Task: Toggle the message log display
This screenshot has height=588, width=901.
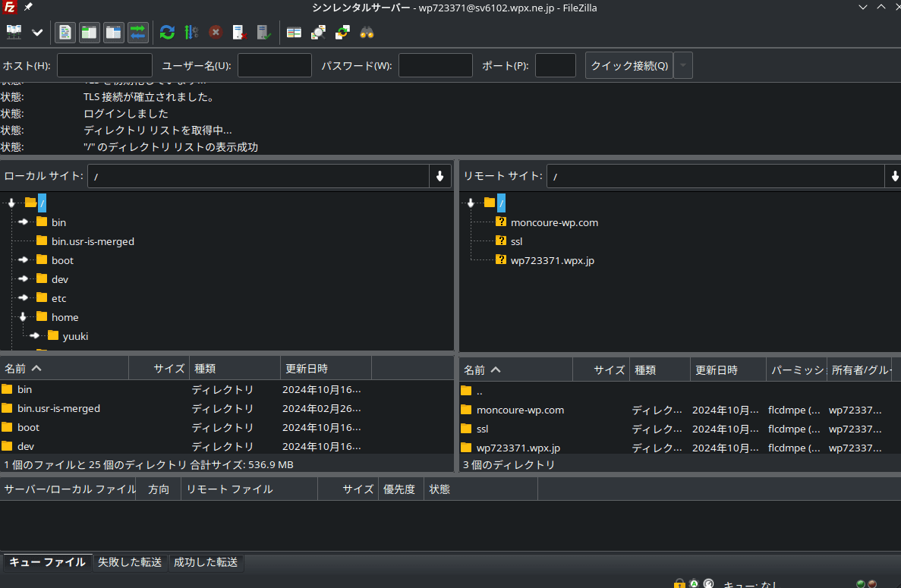Action: pyautogui.click(x=65, y=32)
